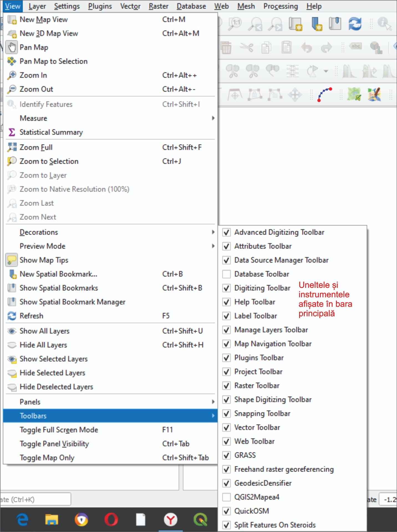This screenshot has height=532, width=397.
Task: Open the Processing menu
Action: point(281,6)
